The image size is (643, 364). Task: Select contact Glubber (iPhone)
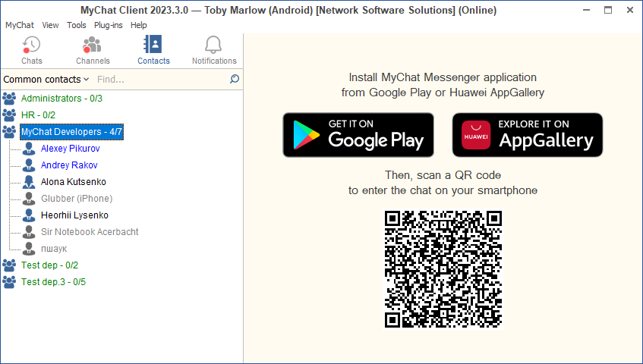tap(76, 199)
